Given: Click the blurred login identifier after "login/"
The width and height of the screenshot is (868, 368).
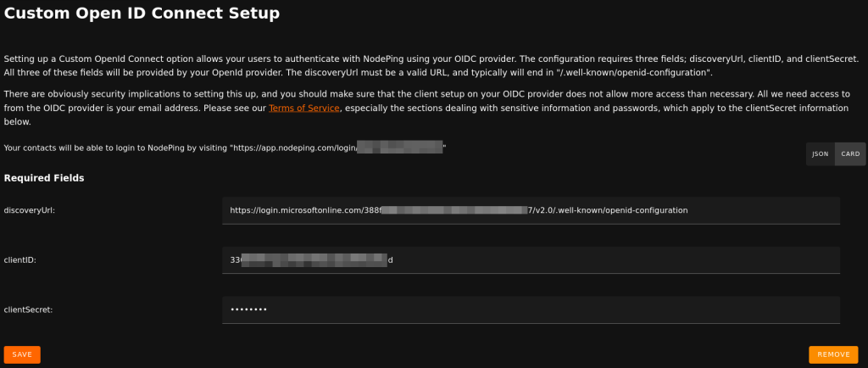Looking at the screenshot, I should click(x=400, y=148).
